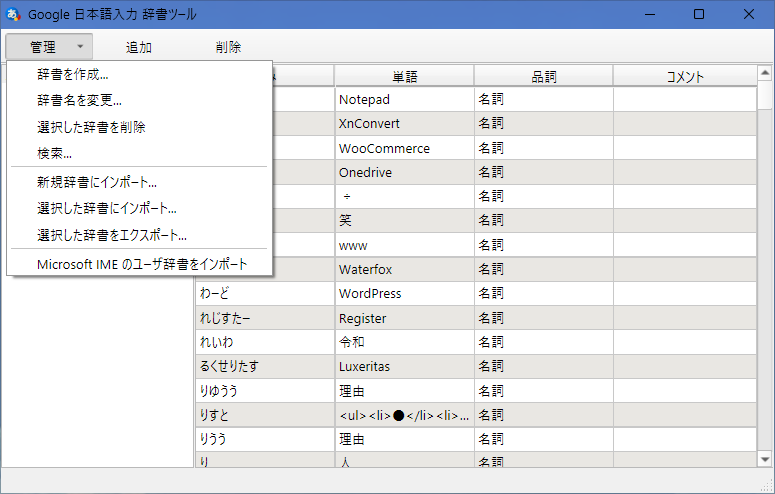The width and height of the screenshot is (775, 494).
Task: Click the るくせりたす reading cell
Action: (265, 366)
